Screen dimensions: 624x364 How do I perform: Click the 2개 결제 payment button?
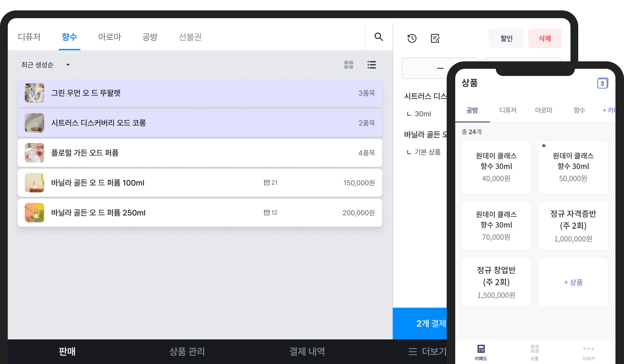pos(420,323)
